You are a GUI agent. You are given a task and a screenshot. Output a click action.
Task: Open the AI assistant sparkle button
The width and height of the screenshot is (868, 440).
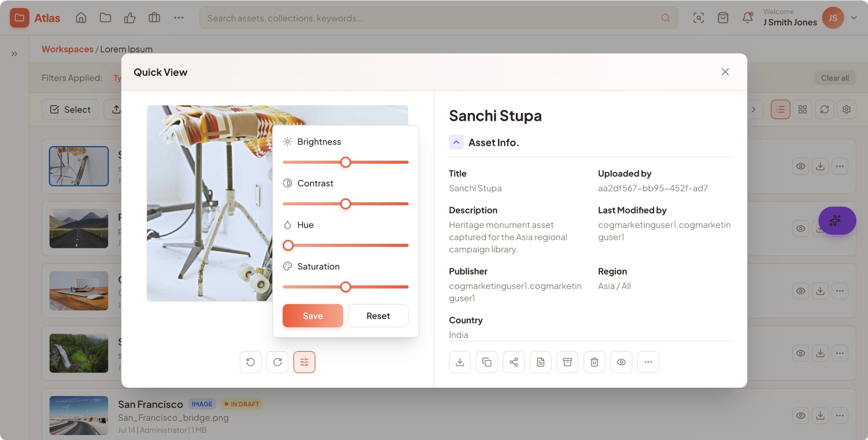[x=837, y=221]
